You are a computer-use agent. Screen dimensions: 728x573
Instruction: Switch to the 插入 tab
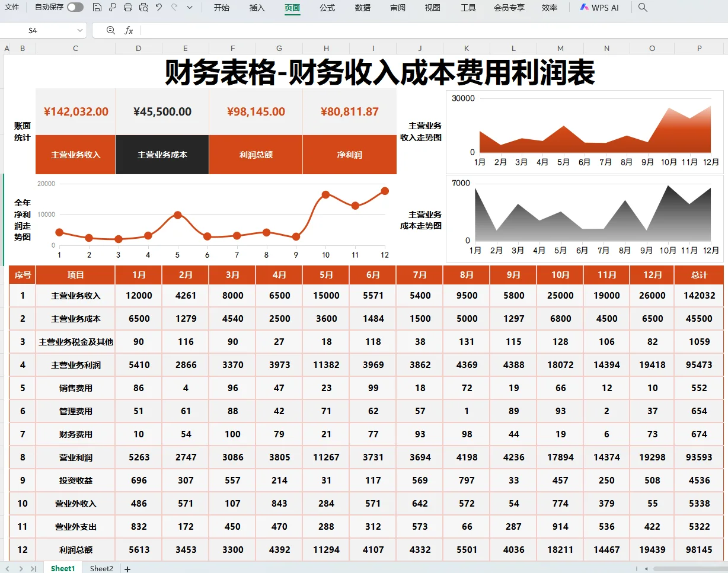(x=257, y=8)
